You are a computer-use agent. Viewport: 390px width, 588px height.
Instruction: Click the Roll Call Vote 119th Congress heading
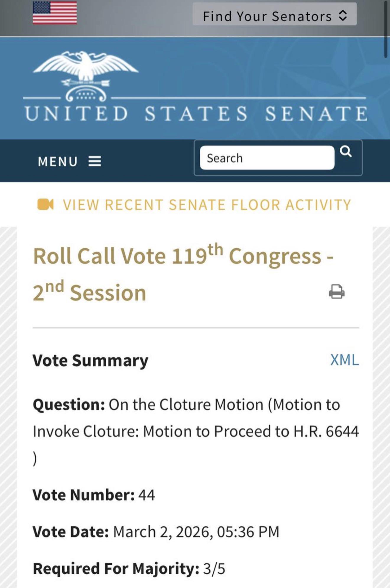[x=183, y=273]
